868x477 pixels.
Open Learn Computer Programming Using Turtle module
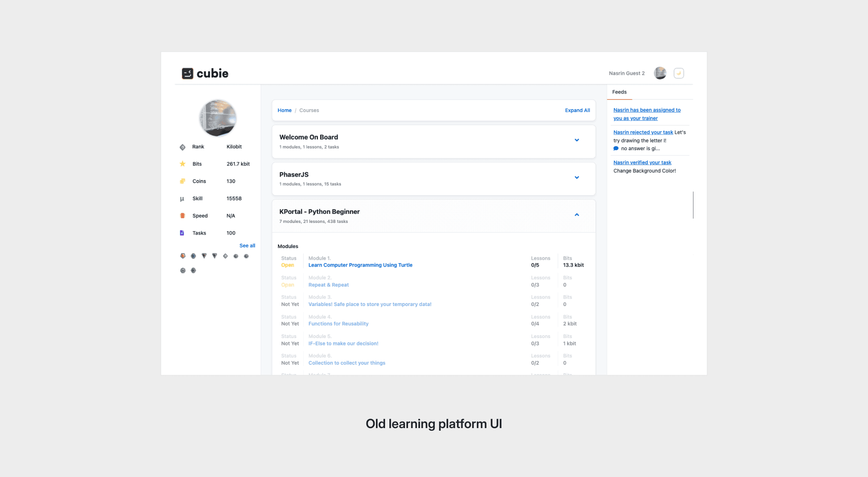(360, 265)
